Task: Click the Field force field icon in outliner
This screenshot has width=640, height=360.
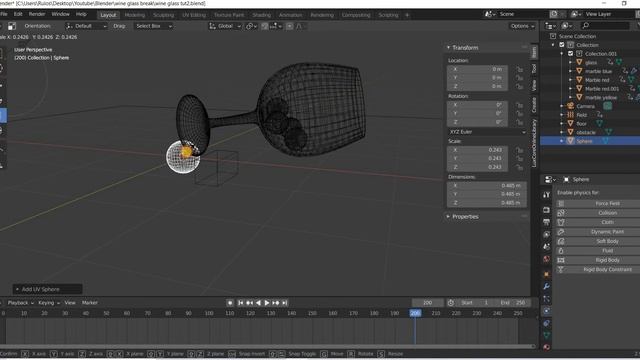Action: point(571,115)
